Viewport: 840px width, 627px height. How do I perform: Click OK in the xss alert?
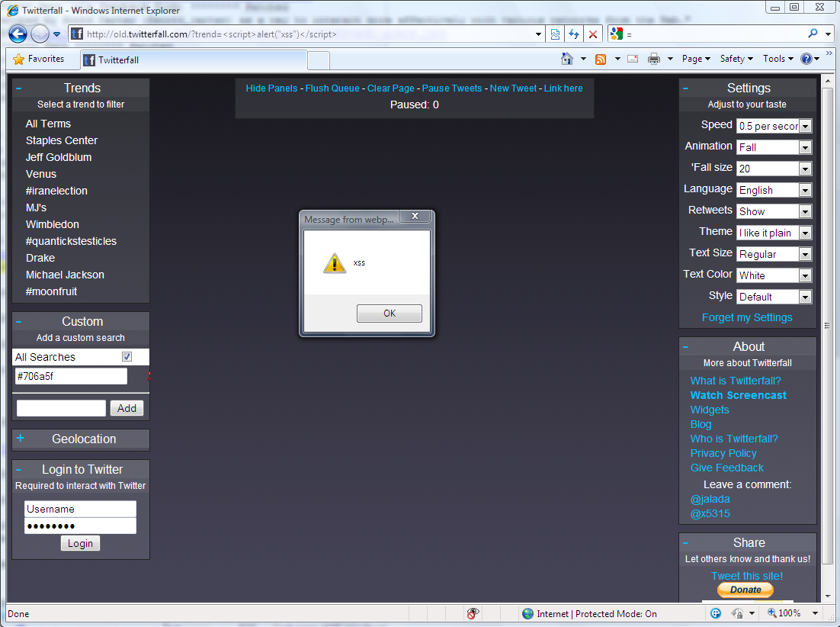(x=390, y=313)
